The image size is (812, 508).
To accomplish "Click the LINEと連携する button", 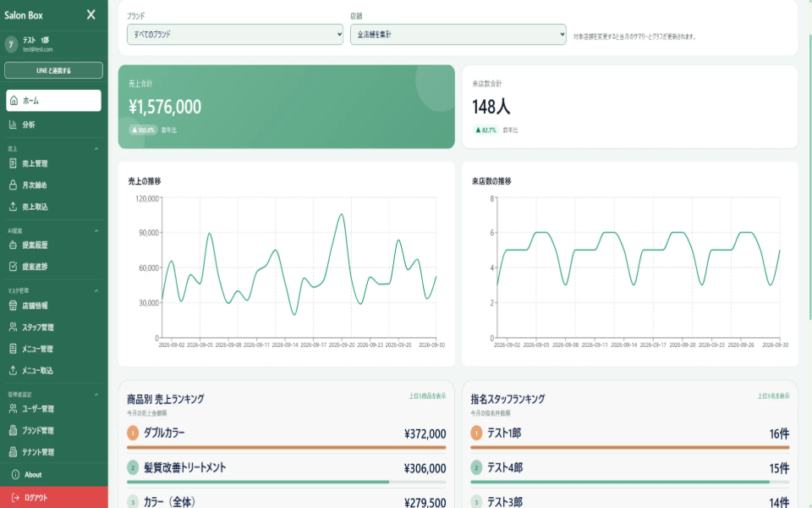I will (54, 70).
